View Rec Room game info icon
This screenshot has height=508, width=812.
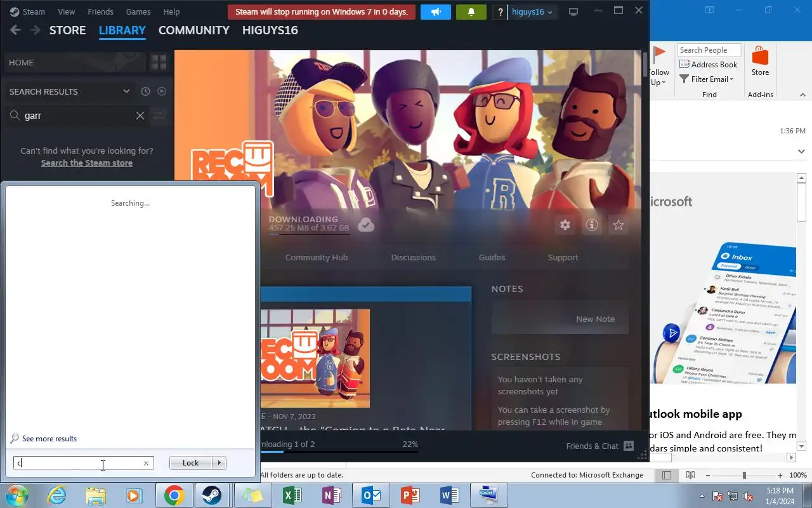pyautogui.click(x=592, y=225)
